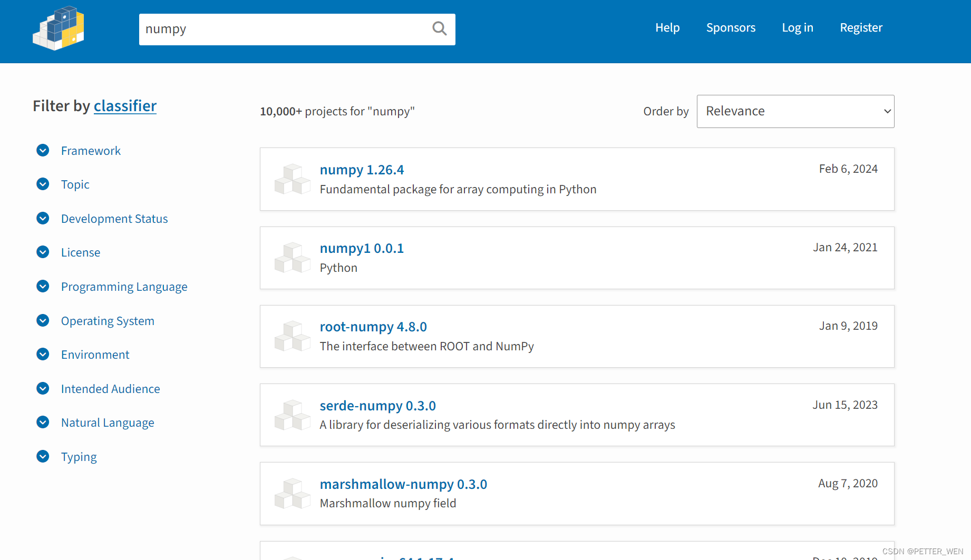Image resolution: width=971 pixels, height=560 pixels.
Task: Click the serde-numpy deserializing library description
Action: [x=497, y=425]
